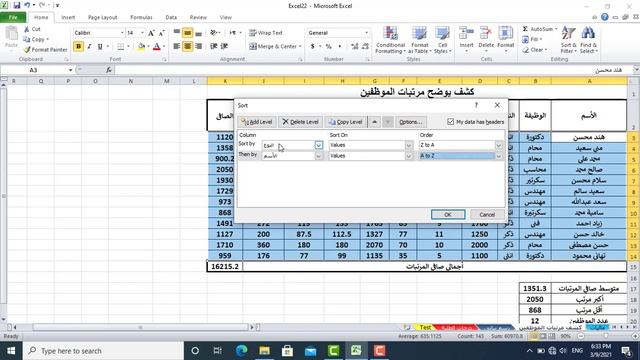This screenshot has height=360, width=640.
Task: Open Microsoft Edge from taskbar
Action: (x=241, y=351)
